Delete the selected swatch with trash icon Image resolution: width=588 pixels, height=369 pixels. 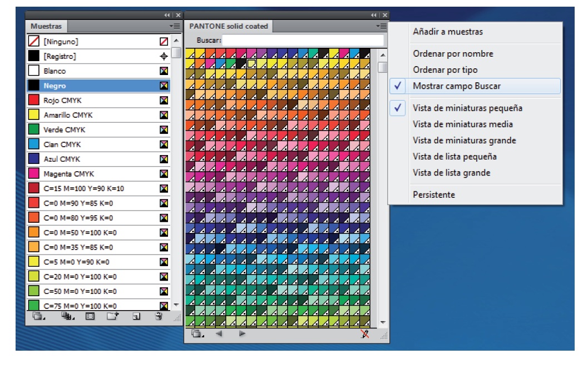pos(159,317)
